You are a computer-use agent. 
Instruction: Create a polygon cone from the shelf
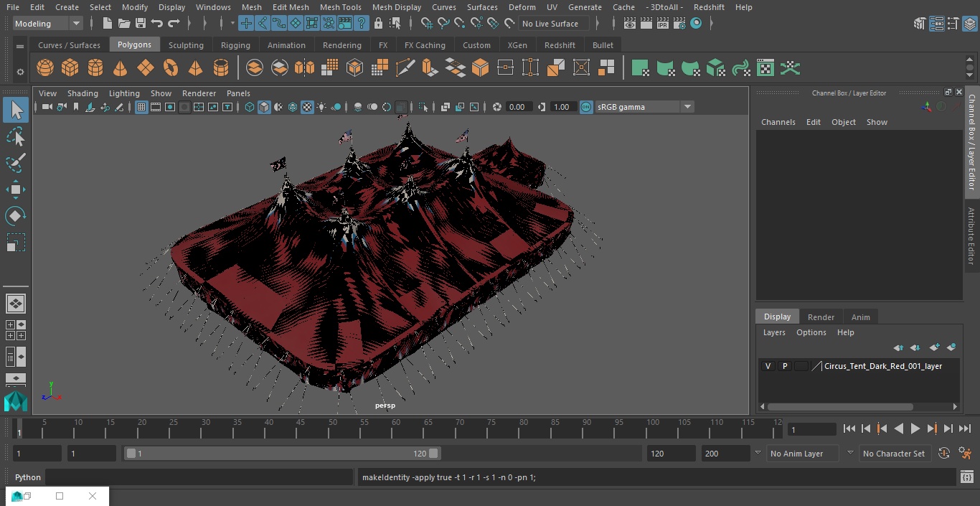(x=121, y=68)
